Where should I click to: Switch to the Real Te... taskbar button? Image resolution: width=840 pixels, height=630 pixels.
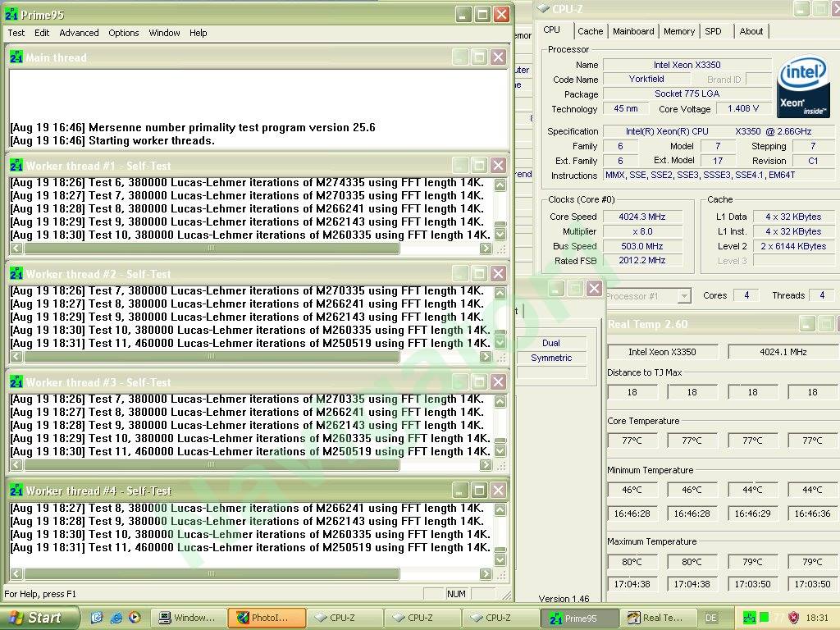(659, 618)
